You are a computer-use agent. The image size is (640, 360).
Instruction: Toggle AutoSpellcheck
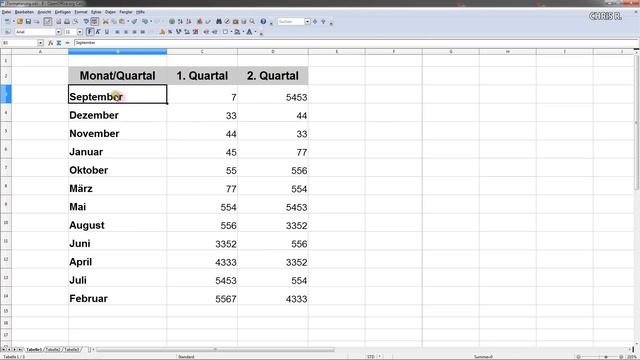[94, 21]
